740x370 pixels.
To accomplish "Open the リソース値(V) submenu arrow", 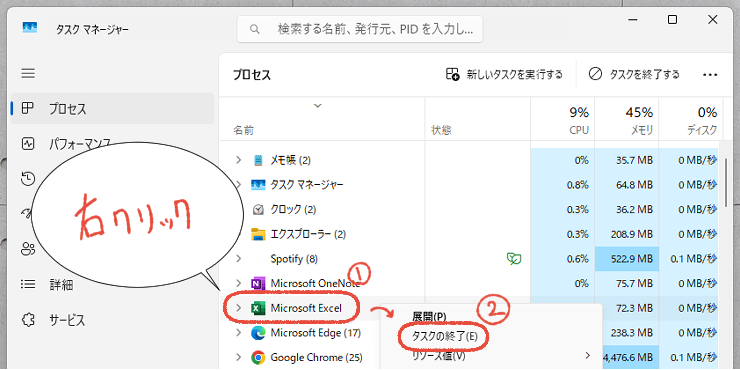I will [x=588, y=355].
